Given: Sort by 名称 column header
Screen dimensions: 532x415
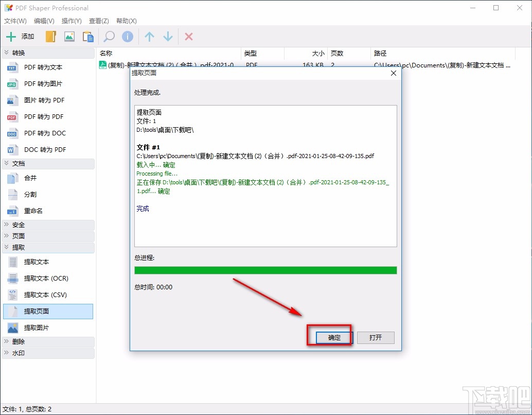Looking at the screenshot, I should 169,54.
